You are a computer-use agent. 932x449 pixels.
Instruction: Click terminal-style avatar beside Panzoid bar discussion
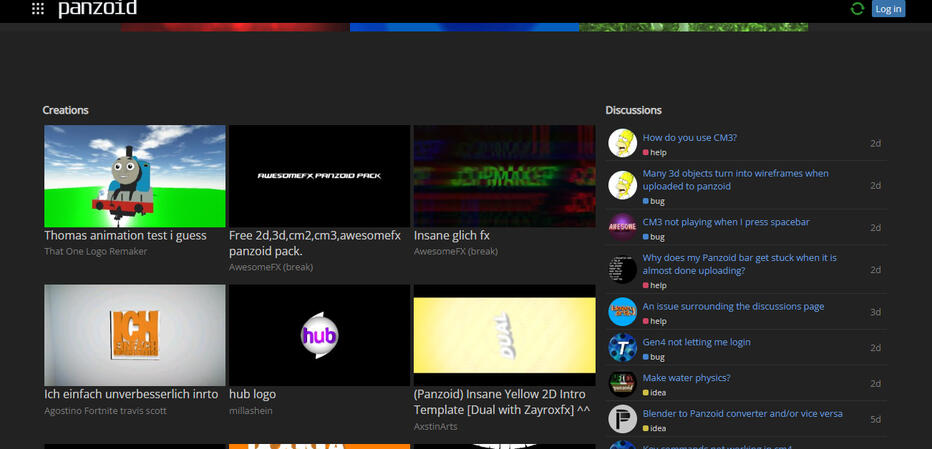point(622,269)
